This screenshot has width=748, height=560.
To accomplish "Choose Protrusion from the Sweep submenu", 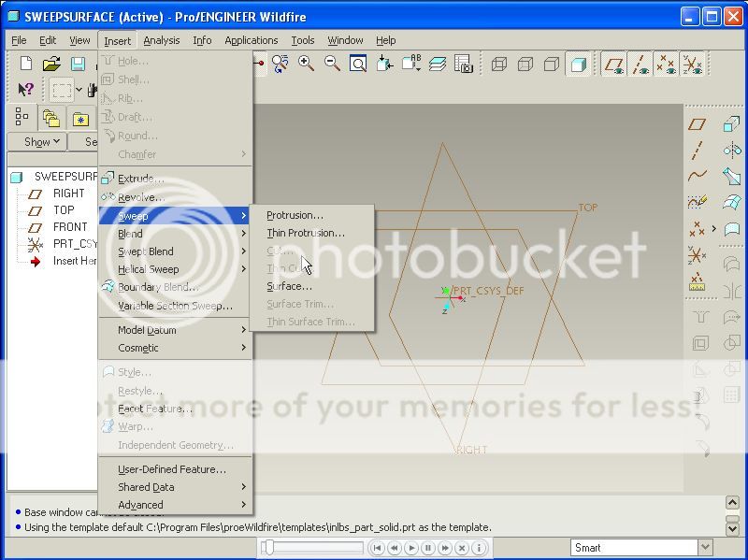I will (295, 215).
